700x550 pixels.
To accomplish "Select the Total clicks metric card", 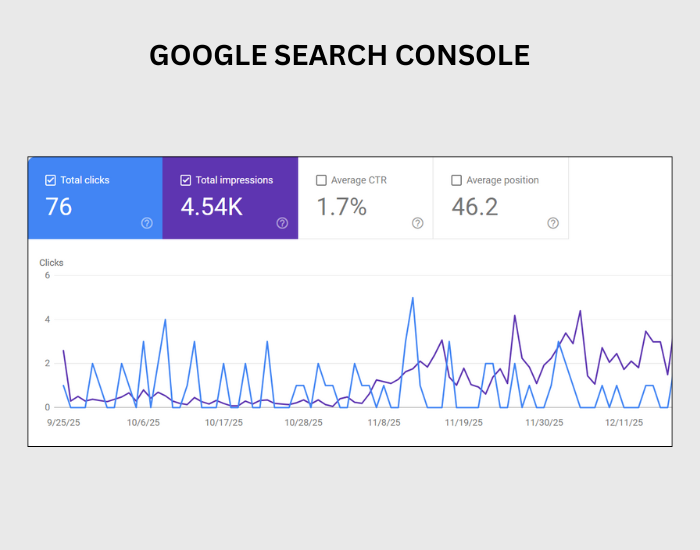I will pyautogui.click(x=95, y=198).
